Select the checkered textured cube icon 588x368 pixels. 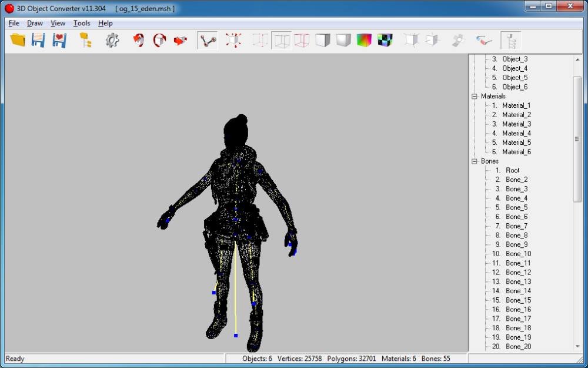pos(385,40)
